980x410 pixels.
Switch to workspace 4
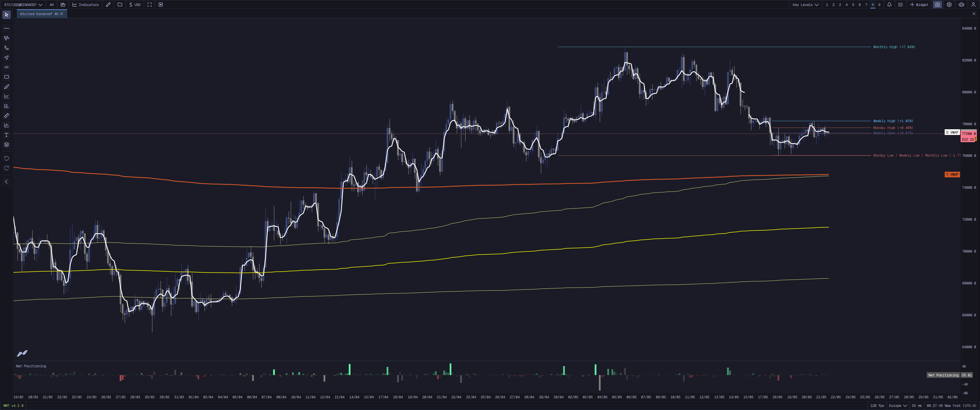pyautogui.click(x=846, y=5)
